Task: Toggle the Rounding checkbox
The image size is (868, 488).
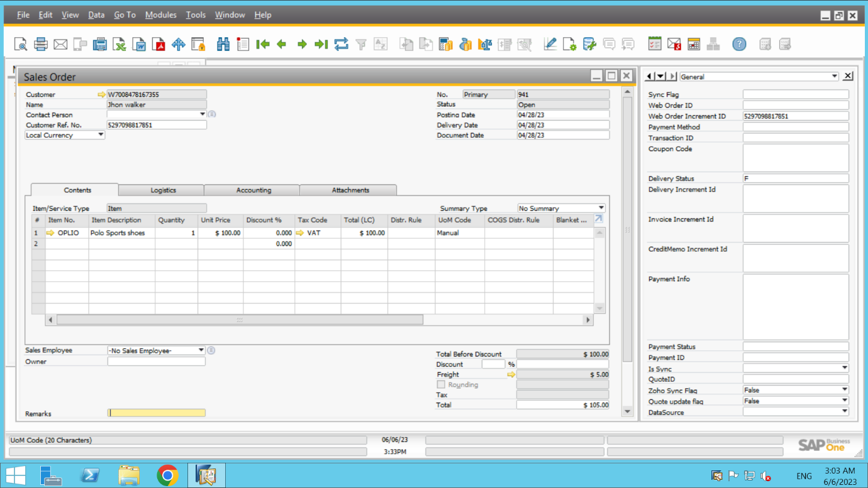Action: (441, 384)
